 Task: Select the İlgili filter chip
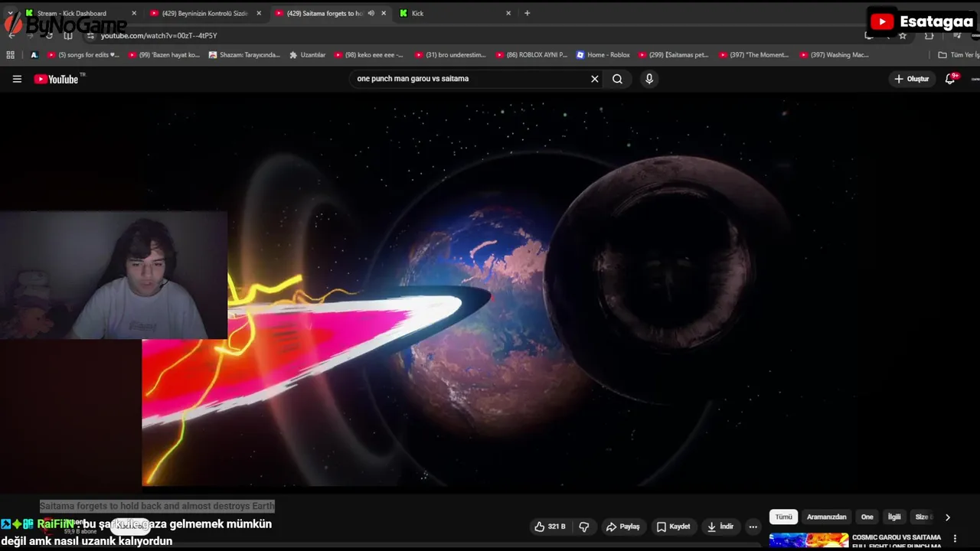tap(894, 517)
